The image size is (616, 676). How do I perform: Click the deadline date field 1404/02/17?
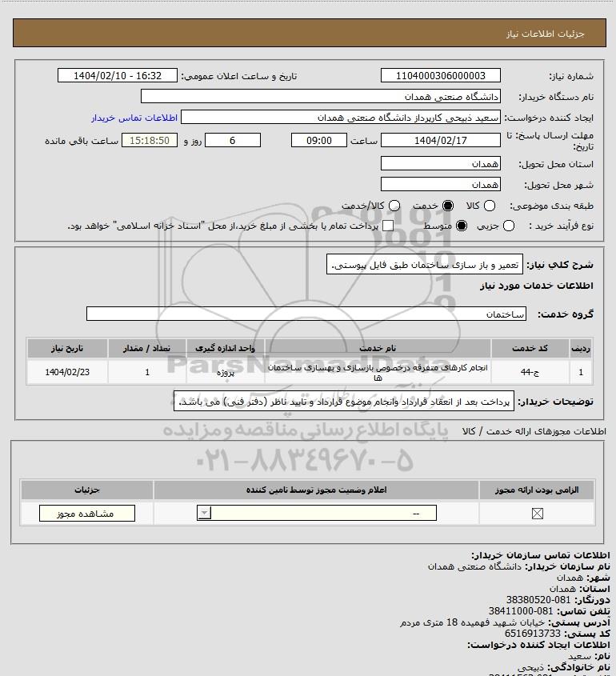[441, 140]
